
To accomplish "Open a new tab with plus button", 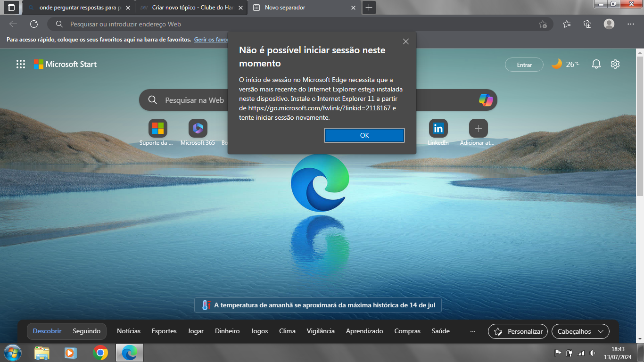I will [369, 8].
